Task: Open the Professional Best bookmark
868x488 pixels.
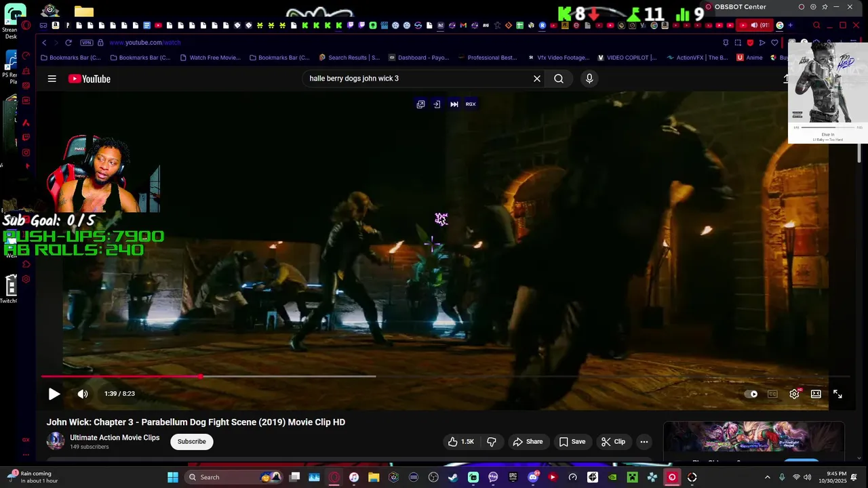Action: coord(488,58)
